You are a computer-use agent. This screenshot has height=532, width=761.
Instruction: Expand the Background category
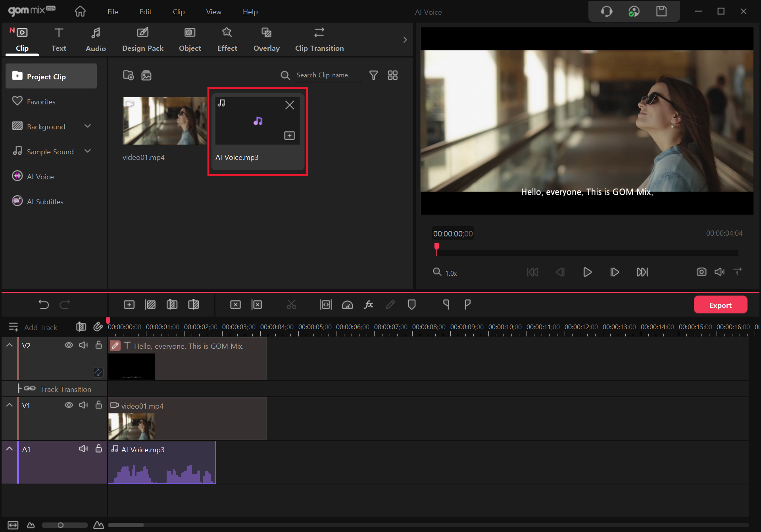point(88,126)
